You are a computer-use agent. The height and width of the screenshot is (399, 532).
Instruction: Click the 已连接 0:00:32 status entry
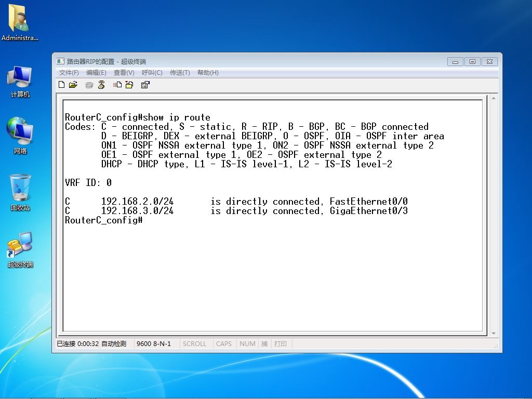click(x=77, y=344)
